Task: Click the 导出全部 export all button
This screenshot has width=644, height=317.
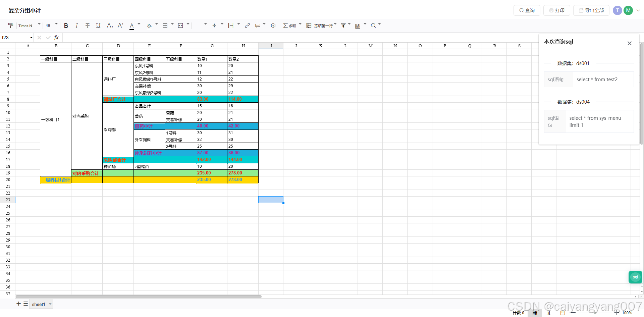Action: click(591, 10)
